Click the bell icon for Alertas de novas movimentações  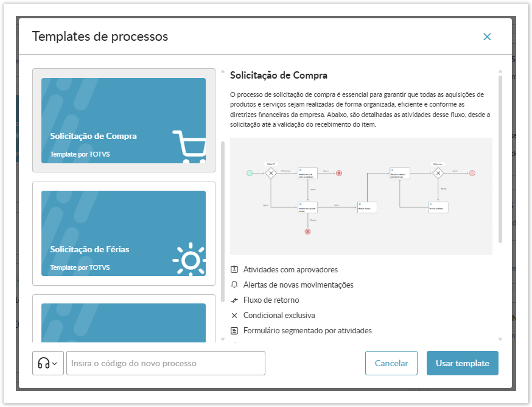pos(234,285)
